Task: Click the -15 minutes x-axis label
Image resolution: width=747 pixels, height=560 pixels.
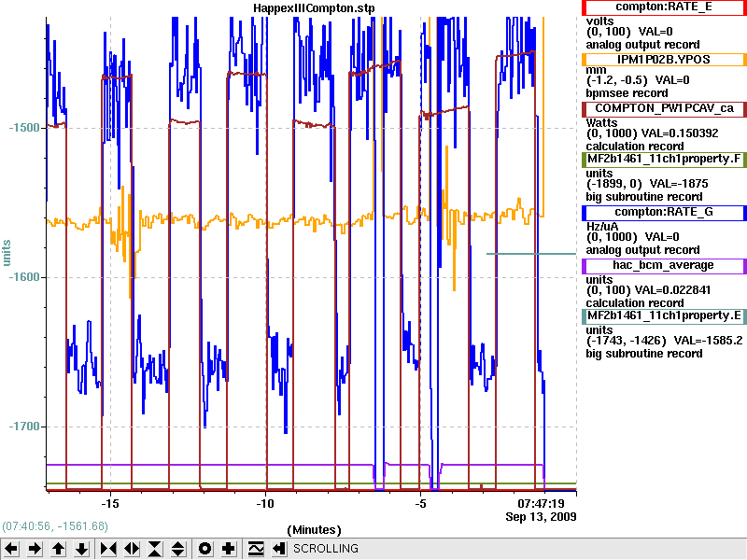Action: point(110,504)
